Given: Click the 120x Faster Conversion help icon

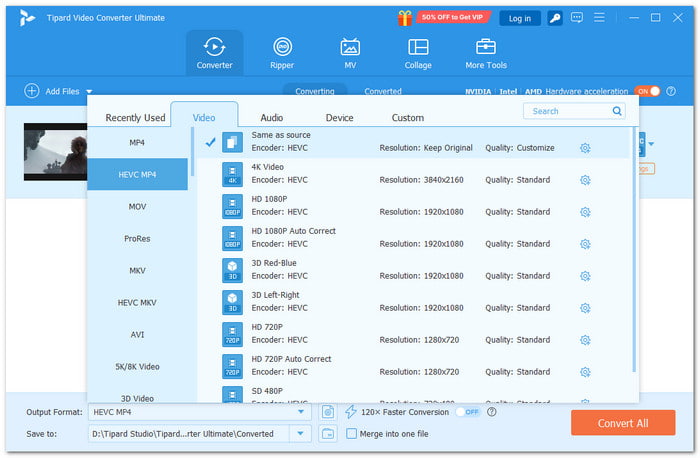Looking at the screenshot, I should (x=491, y=412).
